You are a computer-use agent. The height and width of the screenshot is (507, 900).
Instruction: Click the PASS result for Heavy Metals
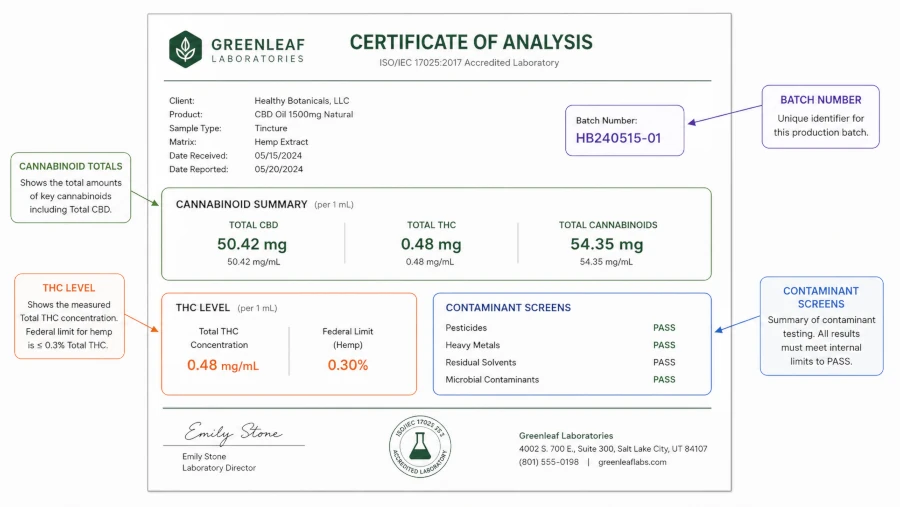(664, 345)
